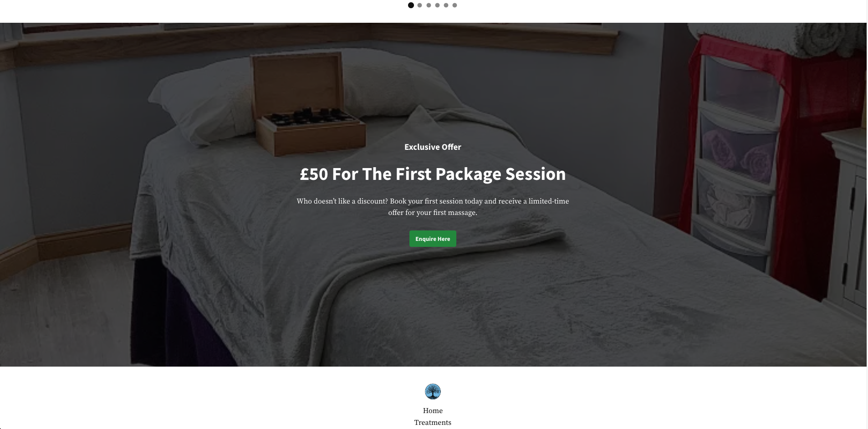The image size is (868, 429).
Task: Click the discount description paragraph
Action: click(433, 207)
